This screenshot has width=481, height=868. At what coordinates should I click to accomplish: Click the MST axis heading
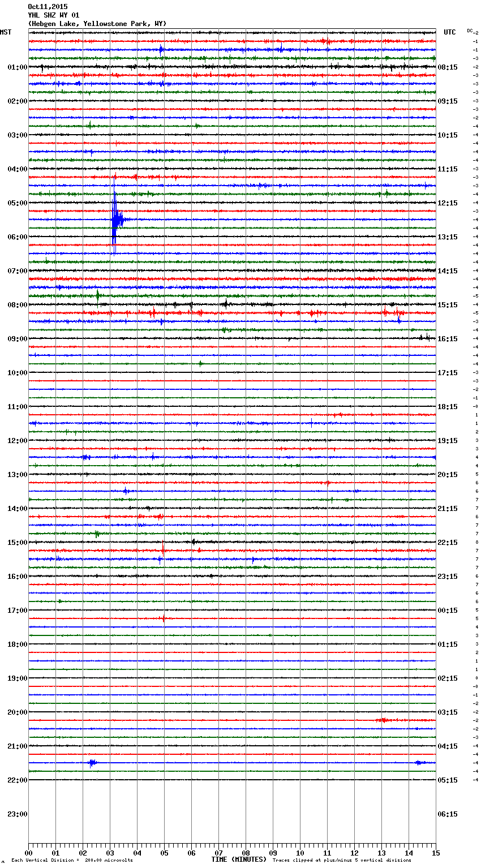click(x=6, y=32)
